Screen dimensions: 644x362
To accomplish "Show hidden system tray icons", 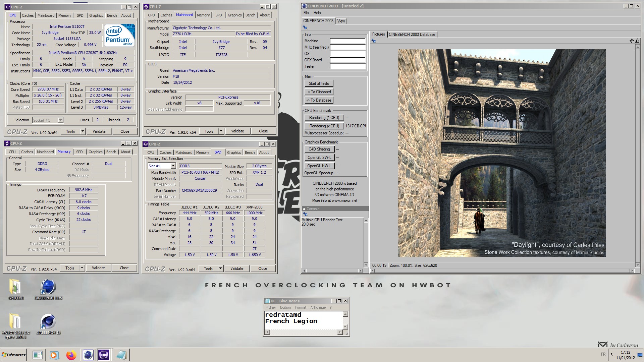I will [611, 354].
